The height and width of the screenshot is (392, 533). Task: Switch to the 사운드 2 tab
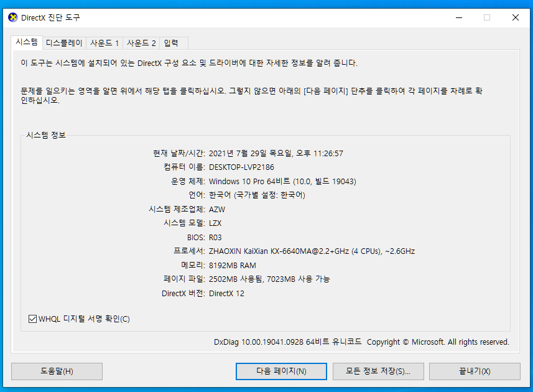click(141, 43)
